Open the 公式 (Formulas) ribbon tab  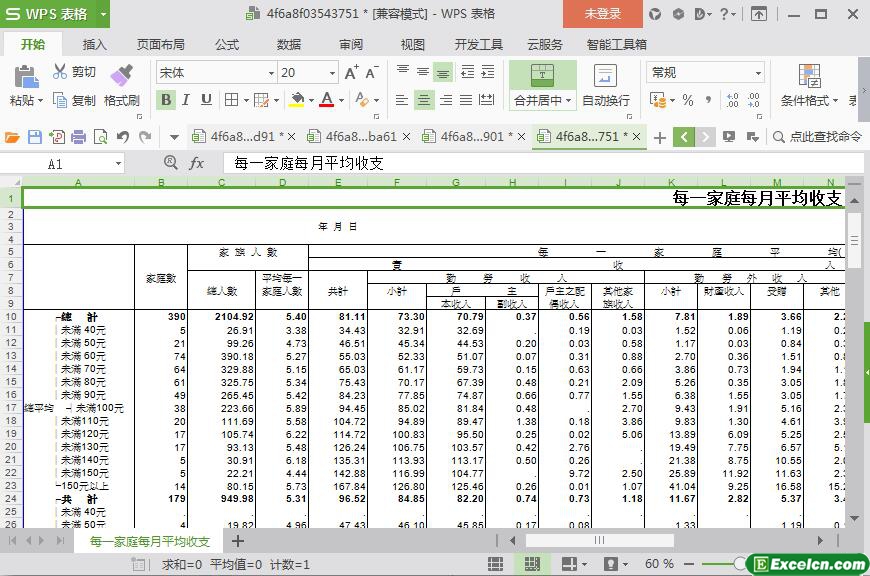(227, 44)
